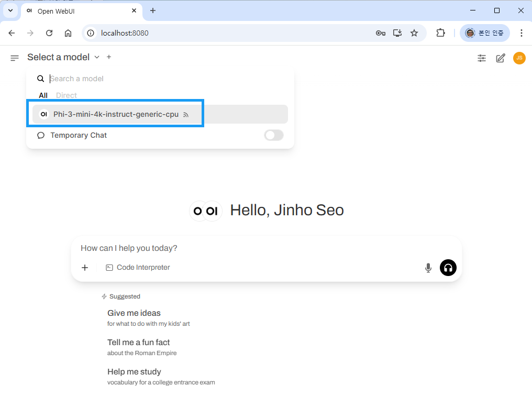Screen dimensions: 532x397
Task: Open the Chrome profile button
Action: (x=484, y=33)
